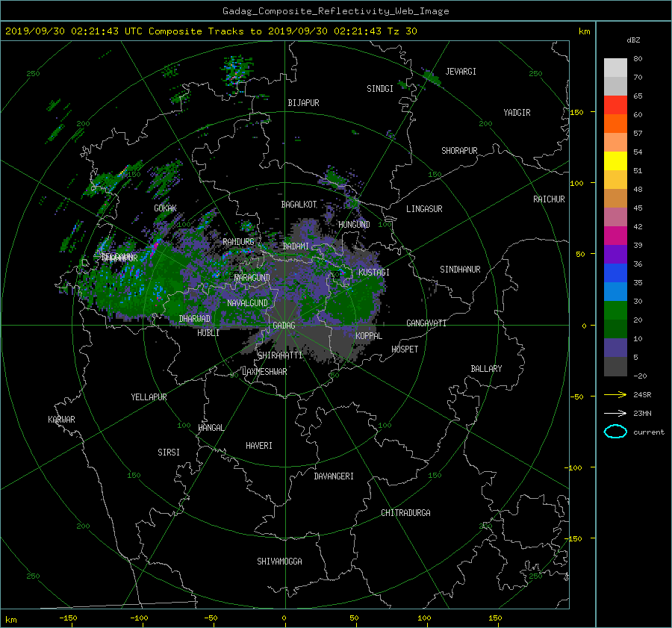The width and height of the screenshot is (672, 628).
Task: Select the magenta 39-42 dBZ color swatch
Action: (615, 236)
